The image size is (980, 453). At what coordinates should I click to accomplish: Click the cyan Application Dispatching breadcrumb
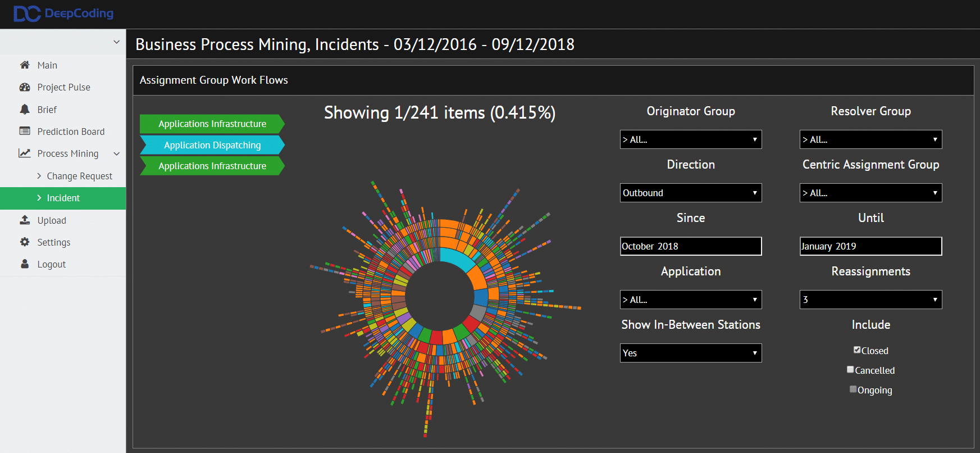[x=212, y=145]
